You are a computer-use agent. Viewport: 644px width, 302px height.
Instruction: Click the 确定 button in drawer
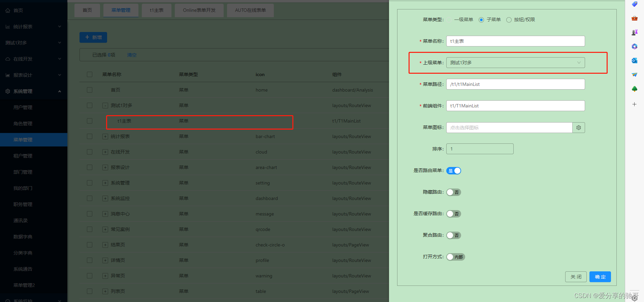600,277
